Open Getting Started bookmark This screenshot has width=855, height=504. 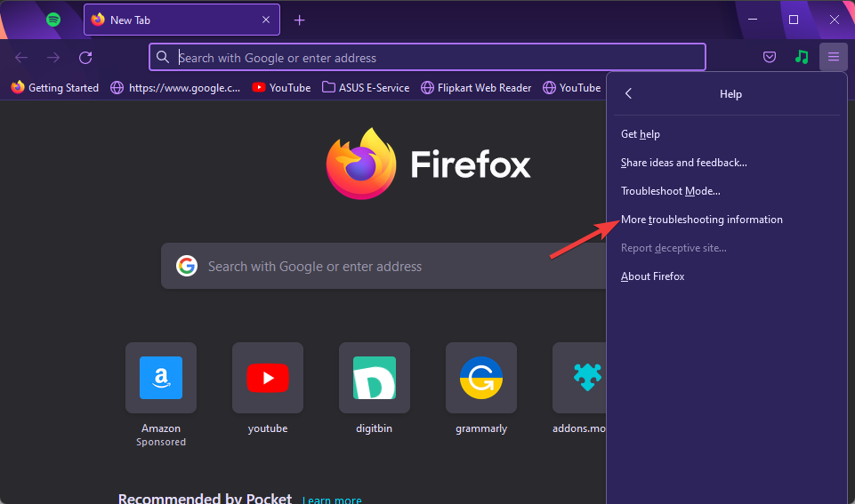coord(55,88)
